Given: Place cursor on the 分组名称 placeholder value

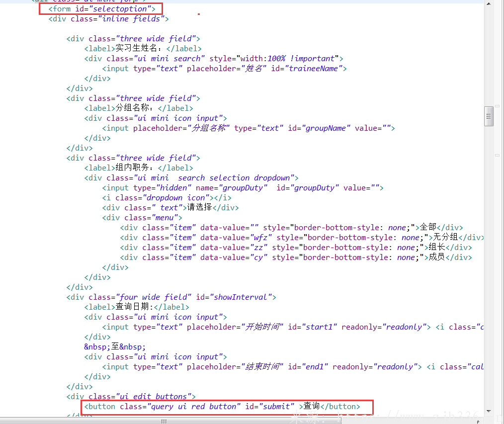Looking at the screenshot, I should 208,128.
